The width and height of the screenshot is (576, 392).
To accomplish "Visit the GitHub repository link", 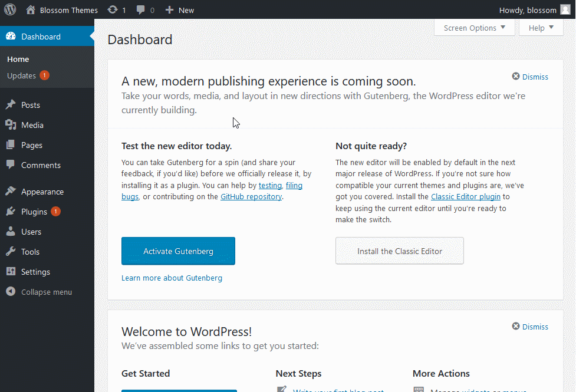I will tap(251, 196).
